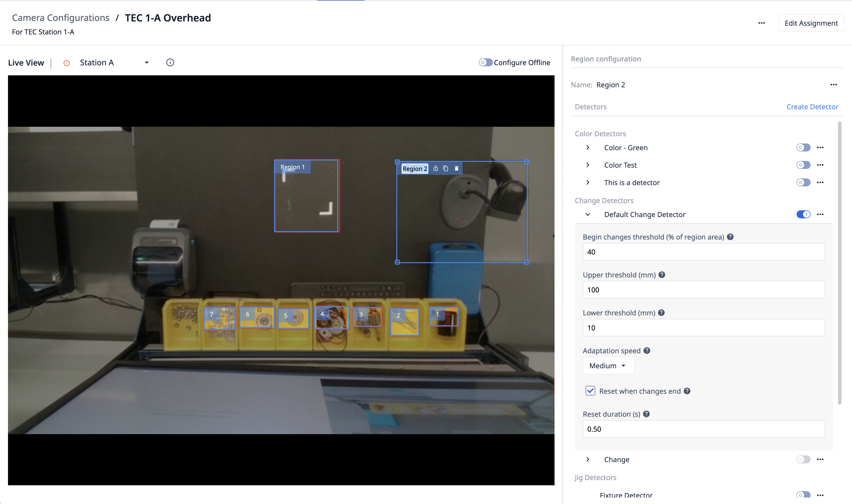Open more options for Color Test

(x=820, y=165)
